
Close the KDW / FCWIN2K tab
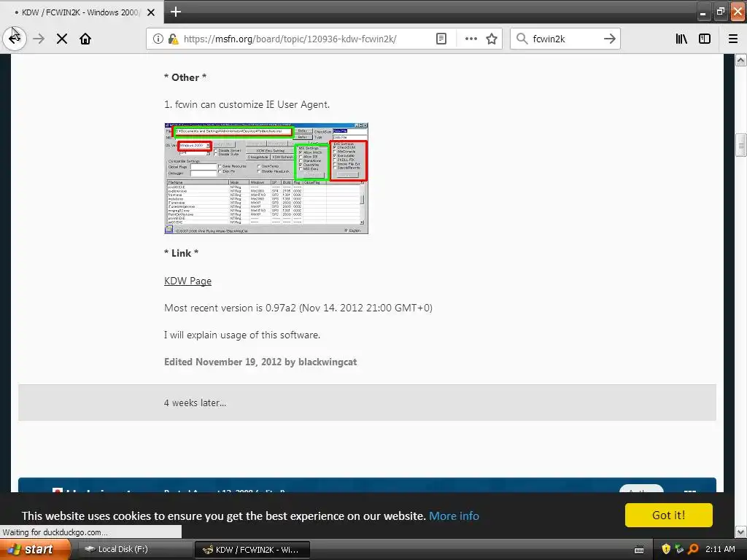click(151, 12)
